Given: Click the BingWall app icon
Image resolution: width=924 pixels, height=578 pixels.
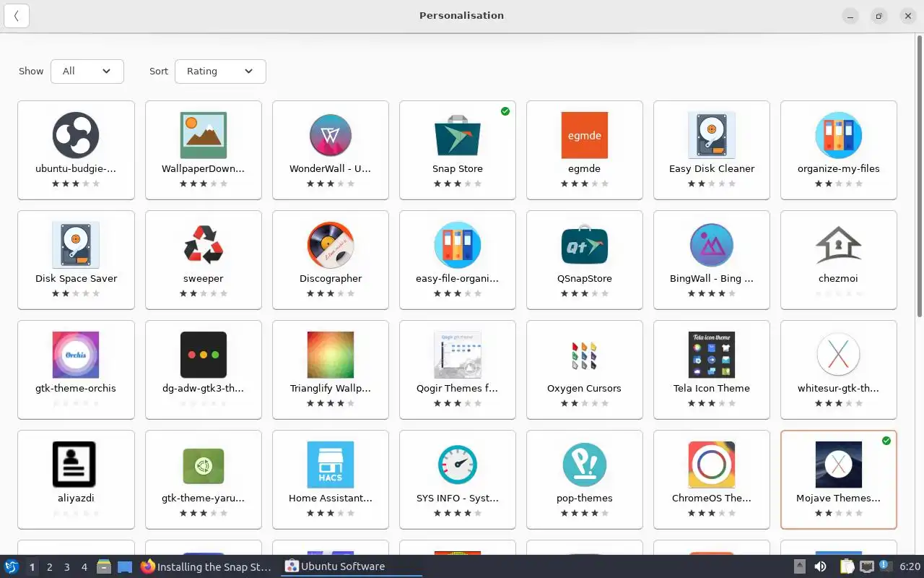Looking at the screenshot, I should click(712, 245).
